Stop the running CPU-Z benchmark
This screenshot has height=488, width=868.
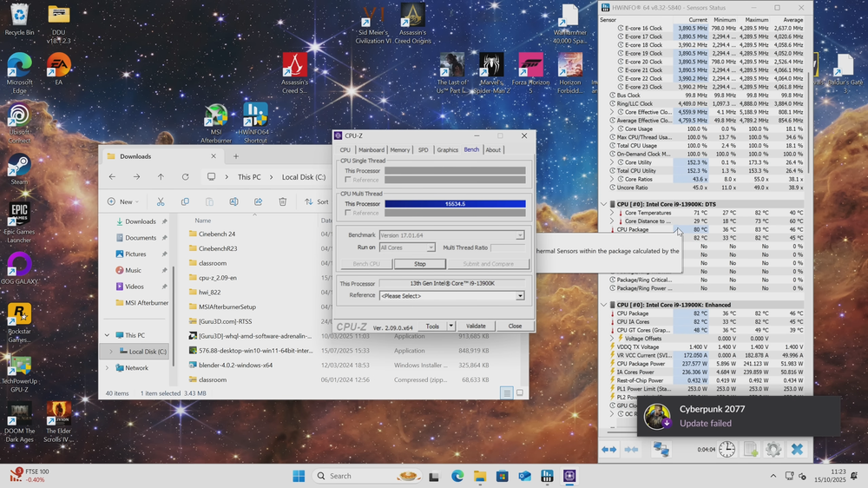pos(419,264)
